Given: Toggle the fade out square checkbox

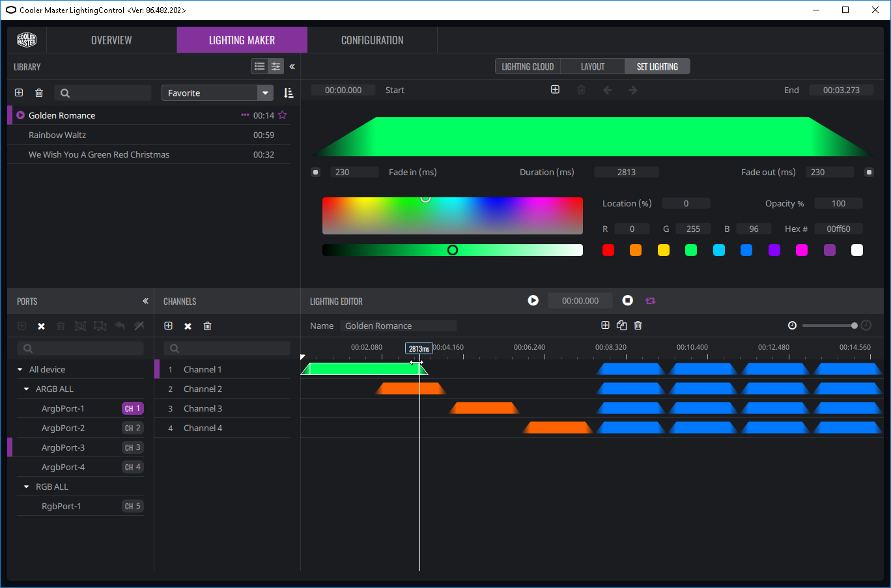Looking at the screenshot, I should click(869, 173).
